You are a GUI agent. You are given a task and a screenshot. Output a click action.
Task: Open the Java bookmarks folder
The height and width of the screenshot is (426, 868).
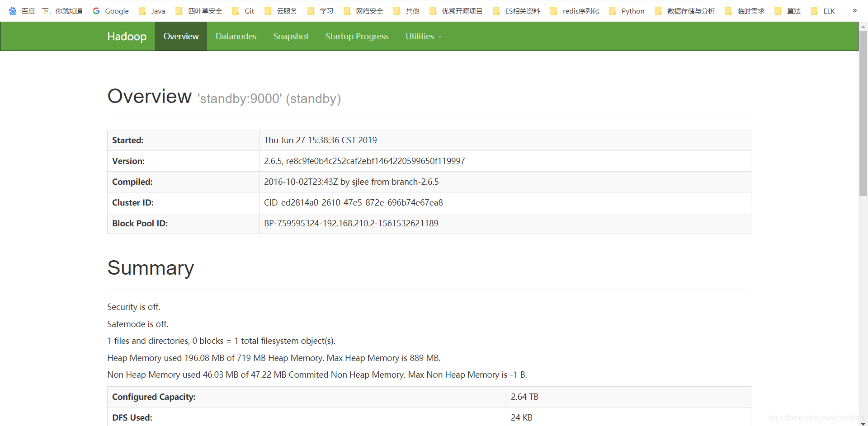[152, 11]
